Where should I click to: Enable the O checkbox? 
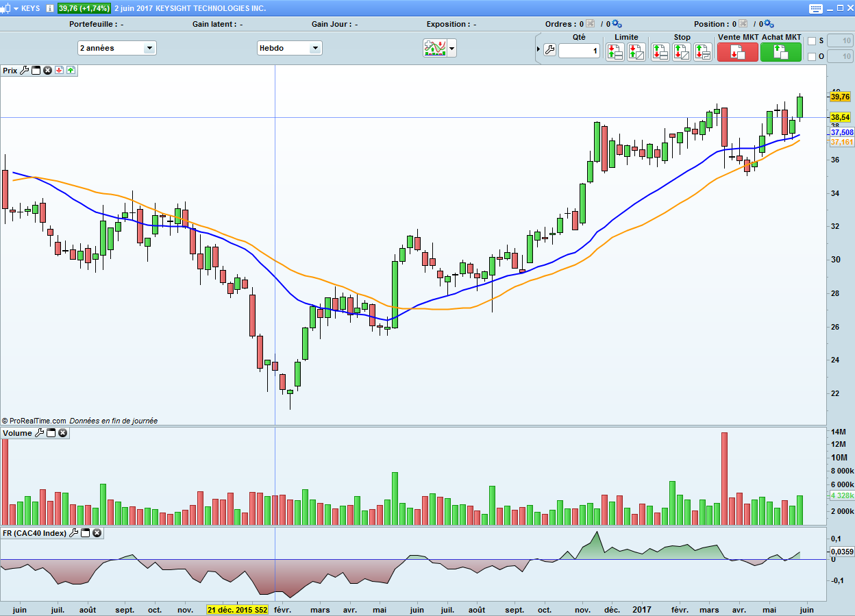[x=812, y=57]
